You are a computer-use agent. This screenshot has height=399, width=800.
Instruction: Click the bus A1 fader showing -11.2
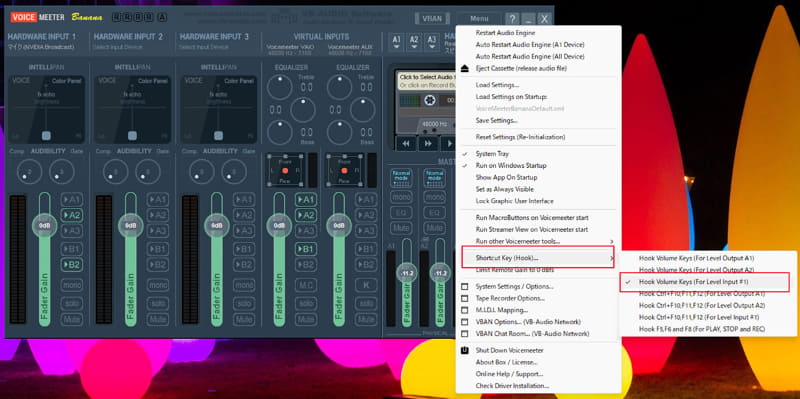pyautogui.click(x=407, y=273)
